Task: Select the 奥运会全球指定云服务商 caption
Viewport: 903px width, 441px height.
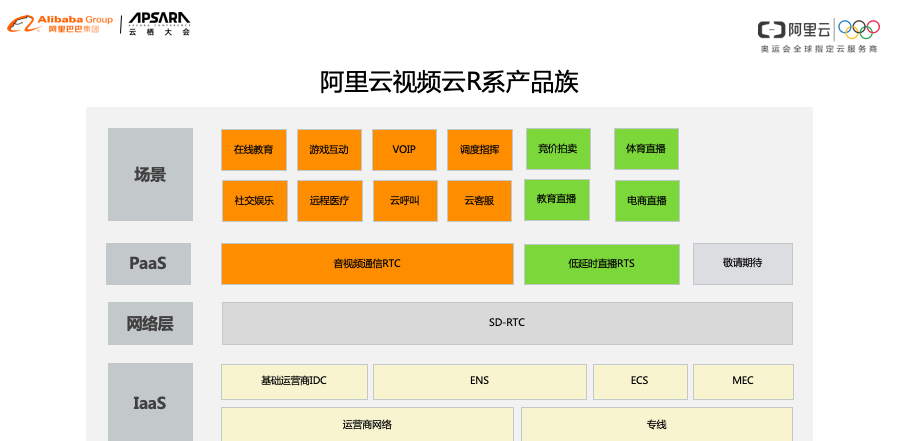Action: 819,50
